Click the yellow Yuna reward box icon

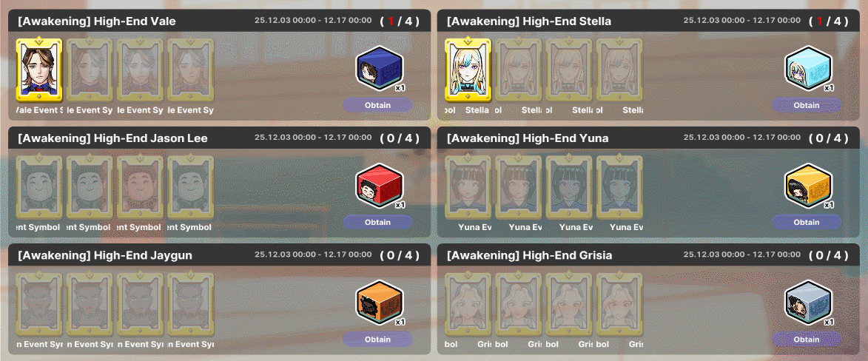[x=808, y=186]
